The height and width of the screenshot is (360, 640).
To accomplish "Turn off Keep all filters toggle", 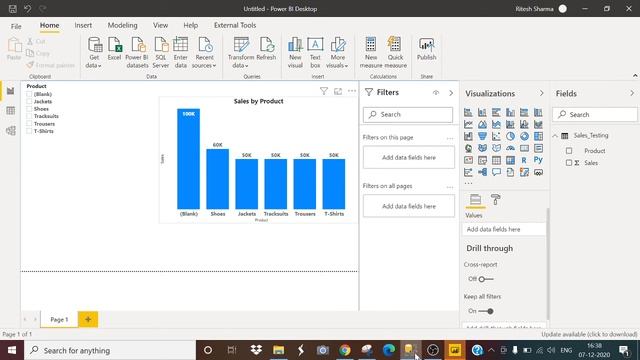I will click(x=486, y=311).
